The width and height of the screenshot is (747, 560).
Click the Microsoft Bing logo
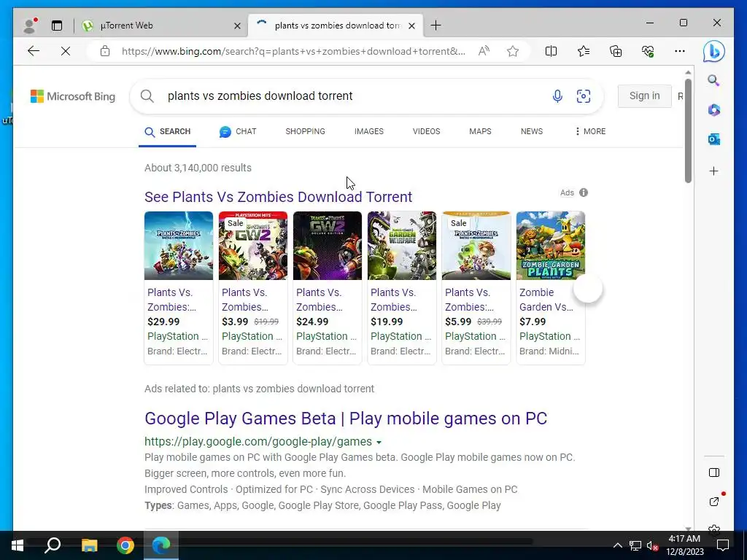tap(73, 96)
